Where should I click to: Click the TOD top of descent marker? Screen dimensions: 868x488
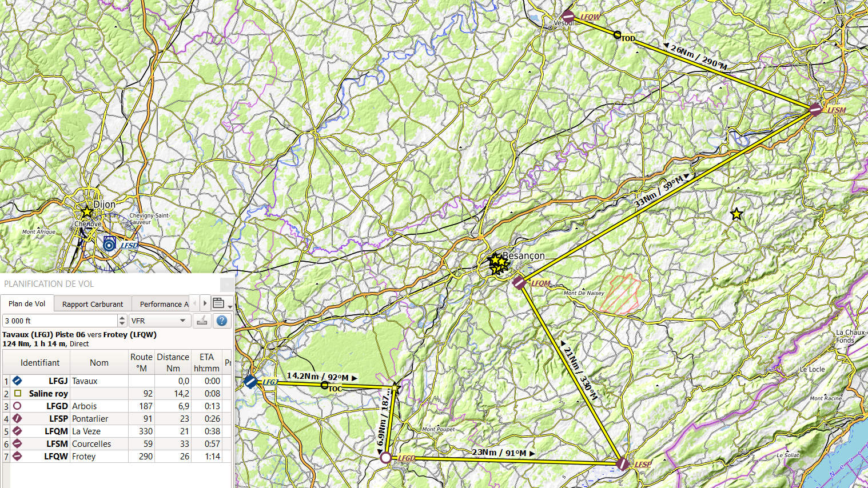click(617, 35)
